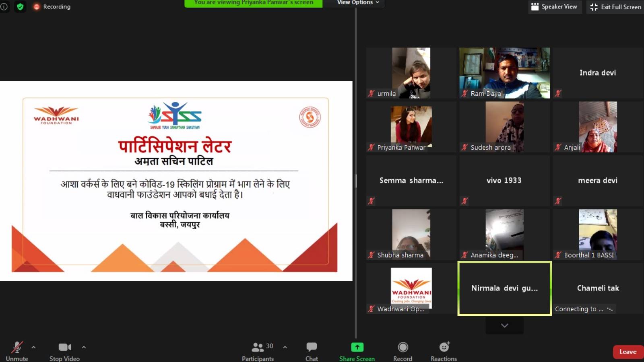Toggle mute status on Priyanka Panwar's tile
The image size is (644, 362).
pos(371,148)
